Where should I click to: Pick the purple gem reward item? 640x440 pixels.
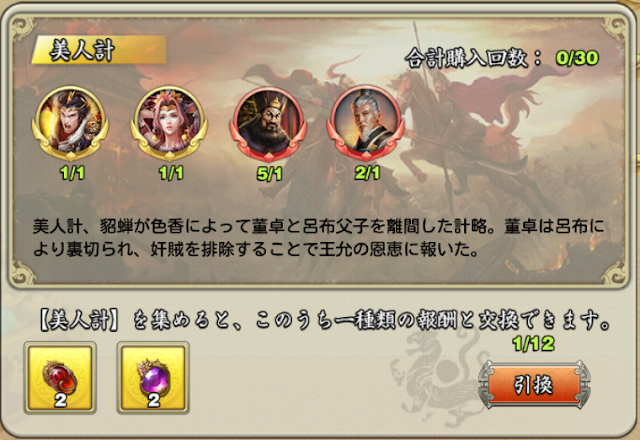153,378
